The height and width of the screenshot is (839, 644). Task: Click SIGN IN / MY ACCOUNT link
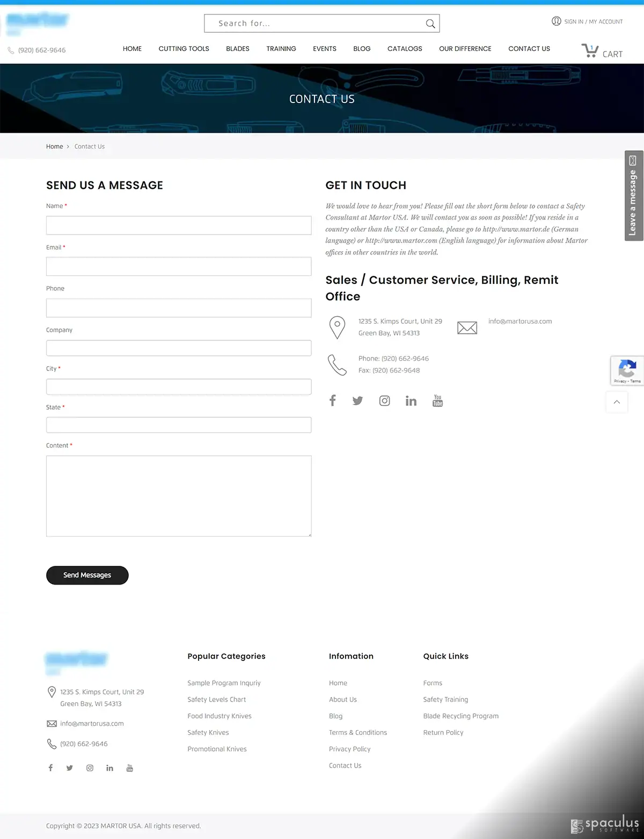pyautogui.click(x=594, y=22)
